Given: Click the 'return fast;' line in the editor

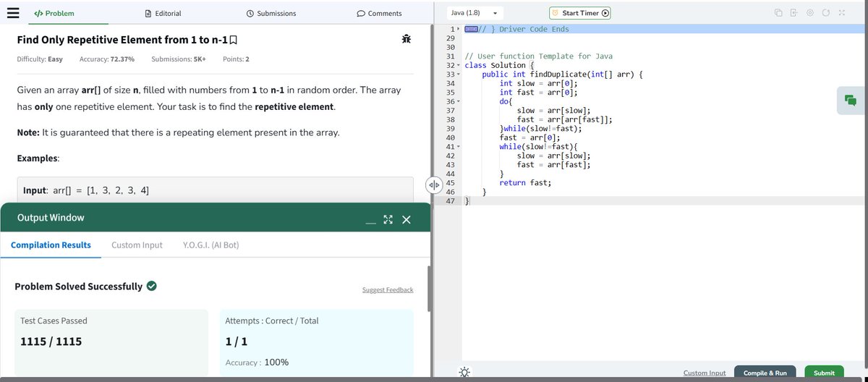Looking at the screenshot, I should click(x=525, y=183).
